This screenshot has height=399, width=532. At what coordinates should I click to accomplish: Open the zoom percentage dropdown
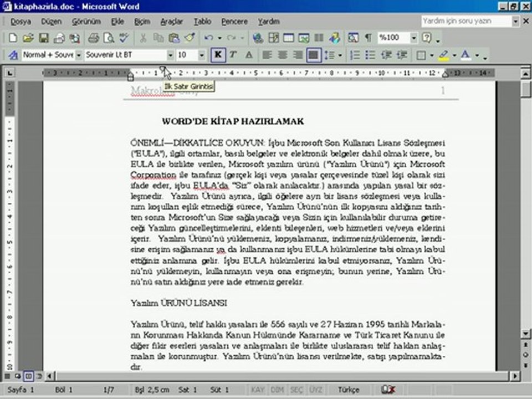[413, 38]
